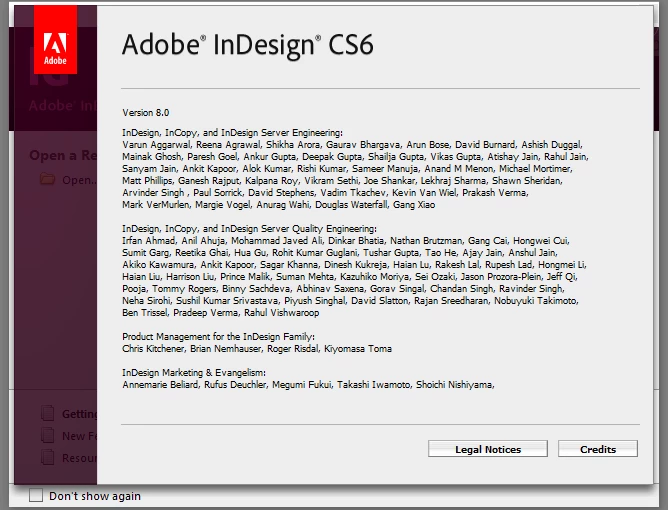Click the name Roger Risdal
Viewport: 668px width, 510px height.
click(292, 349)
